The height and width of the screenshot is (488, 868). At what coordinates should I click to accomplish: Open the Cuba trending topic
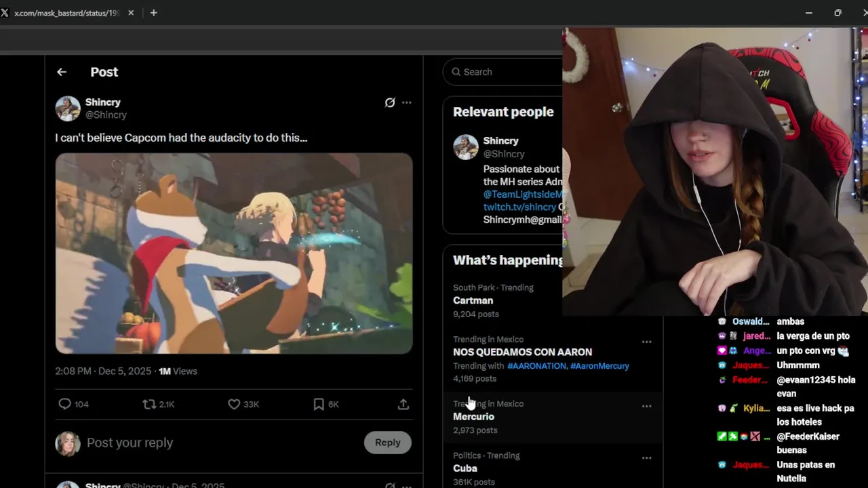[465, 468]
